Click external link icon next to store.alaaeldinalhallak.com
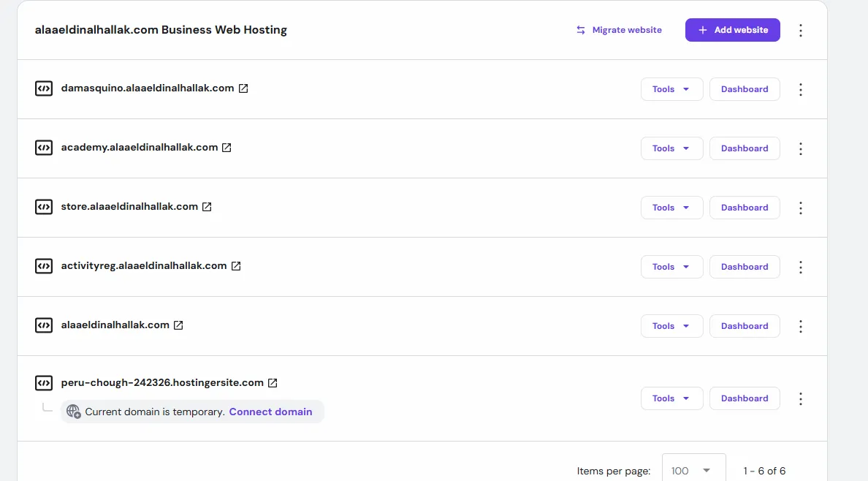Viewport: 868px width, 481px height. (207, 207)
